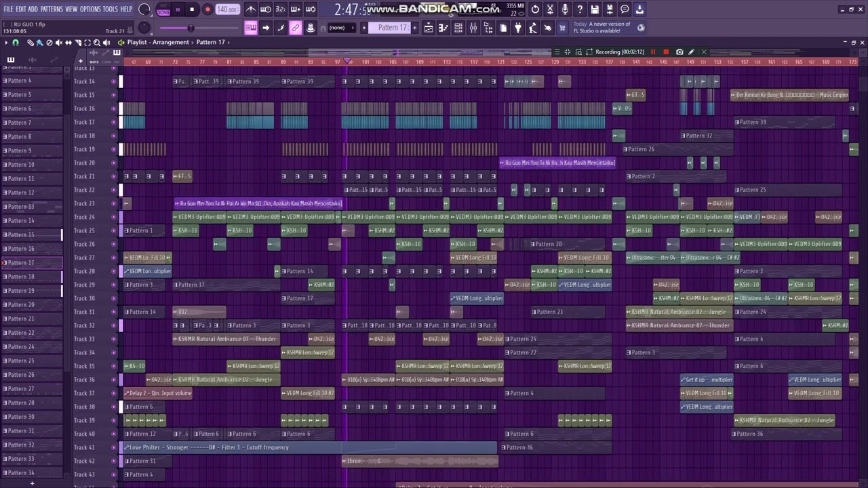868x488 pixels.
Task: Toggle the metronome icon
Action: 252,9
